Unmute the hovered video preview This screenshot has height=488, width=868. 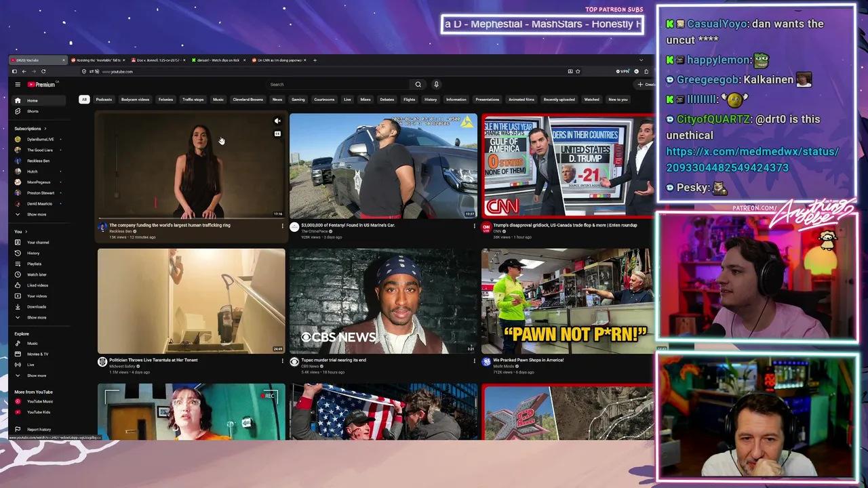pos(277,121)
